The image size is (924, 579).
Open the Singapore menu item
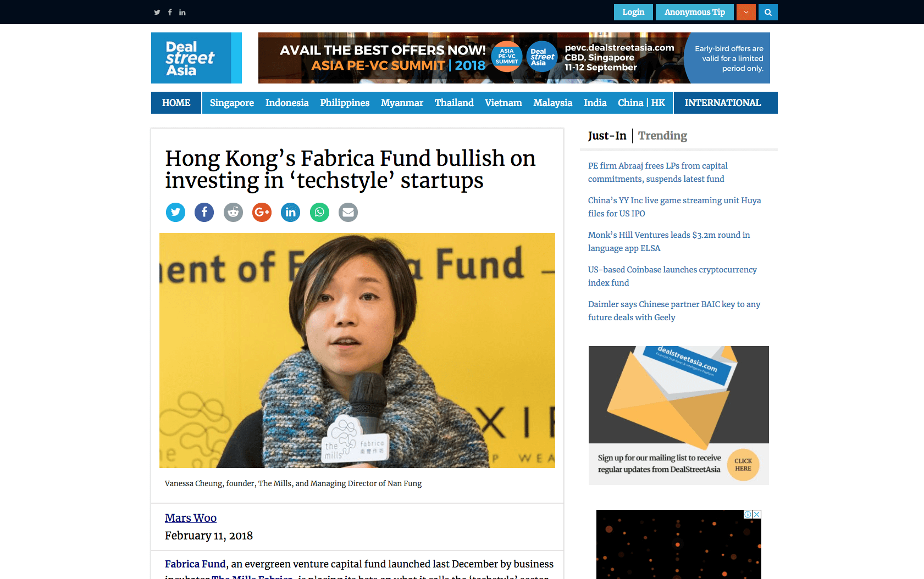click(x=231, y=103)
